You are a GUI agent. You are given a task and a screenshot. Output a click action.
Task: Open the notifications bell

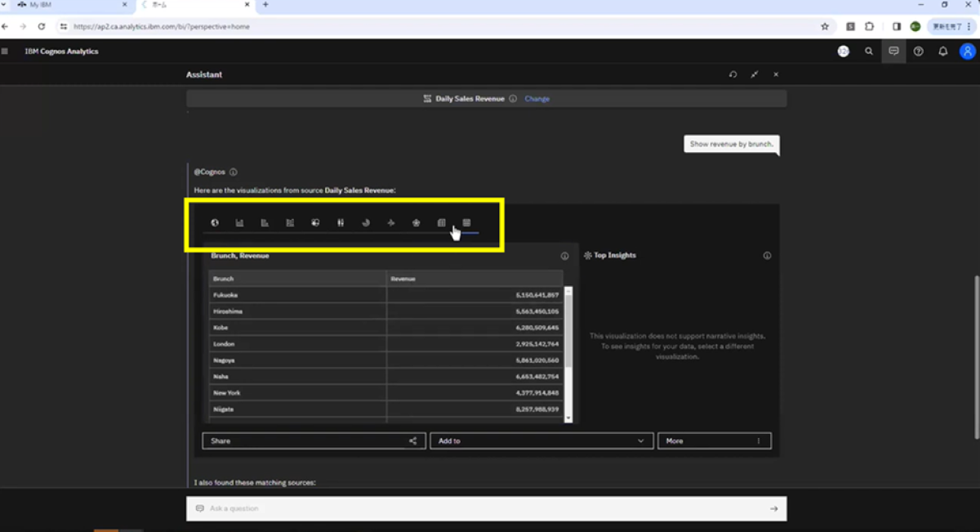tap(943, 51)
